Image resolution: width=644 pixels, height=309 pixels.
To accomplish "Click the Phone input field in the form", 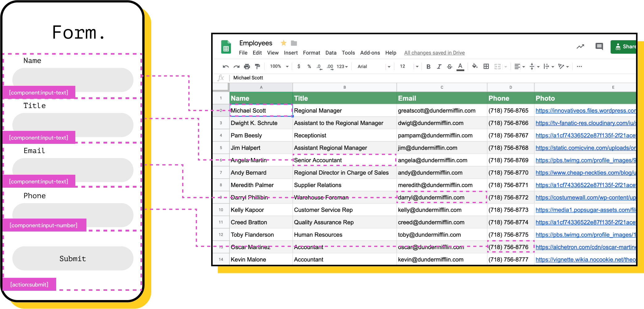I will 73,215.
